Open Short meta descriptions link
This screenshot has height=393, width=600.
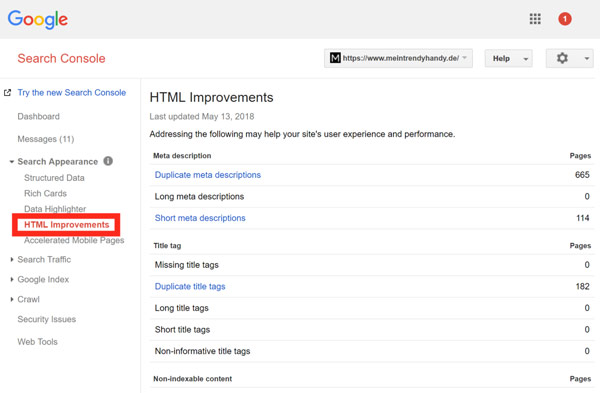click(200, 218)
